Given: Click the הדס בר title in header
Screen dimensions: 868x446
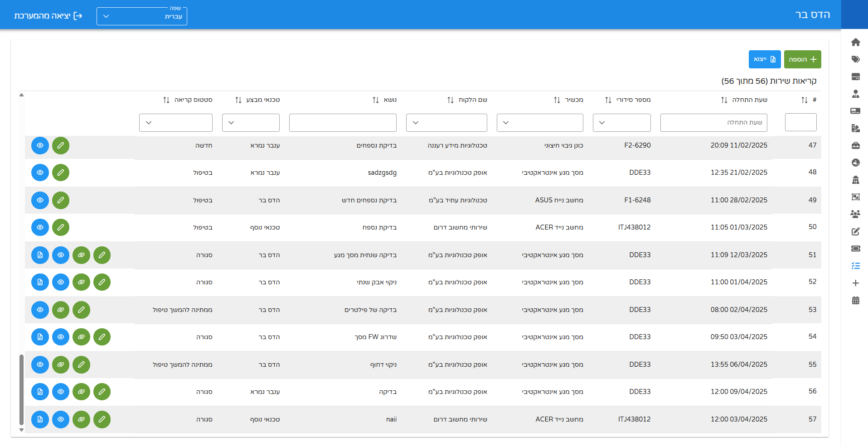Looking at the screenshot, I should 813,15.
